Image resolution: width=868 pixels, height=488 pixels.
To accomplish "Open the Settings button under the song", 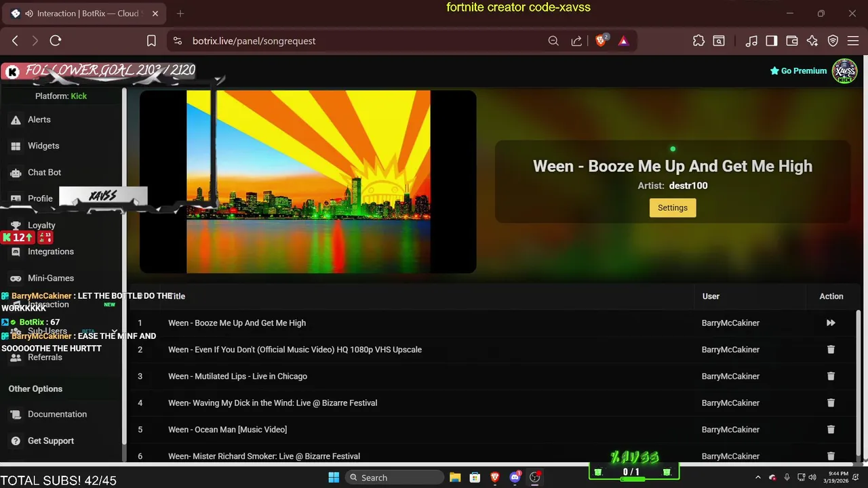I will (673, 208).
